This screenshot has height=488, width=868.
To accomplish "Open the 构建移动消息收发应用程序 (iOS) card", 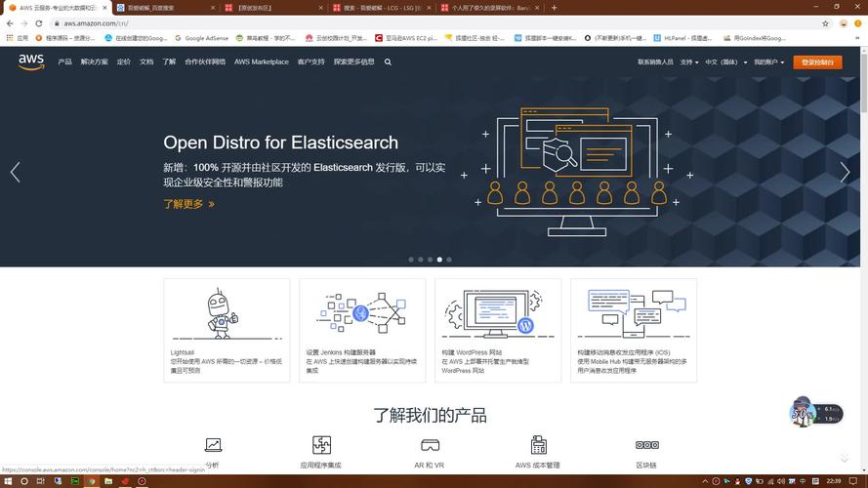I will click(634, 330).
